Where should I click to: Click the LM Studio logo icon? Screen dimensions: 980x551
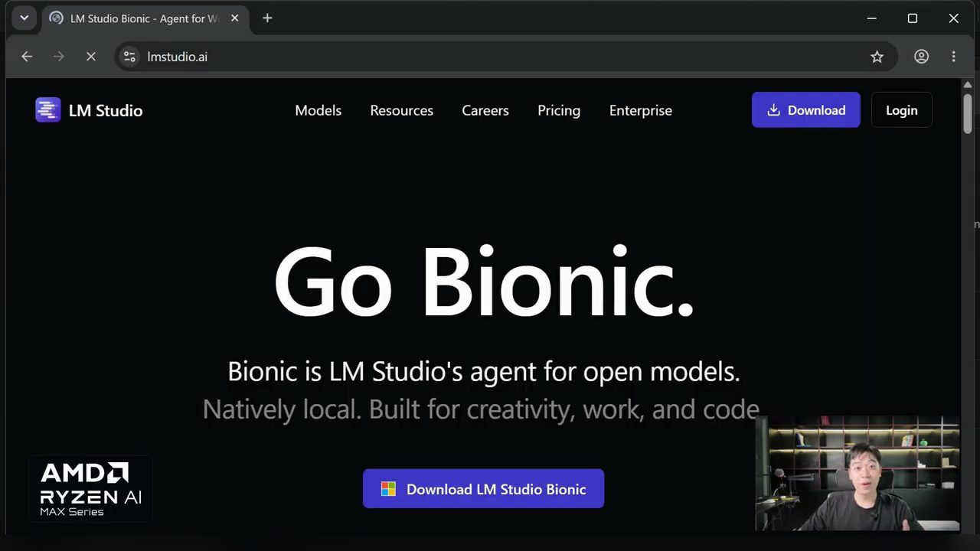click(x=47, y=110)
